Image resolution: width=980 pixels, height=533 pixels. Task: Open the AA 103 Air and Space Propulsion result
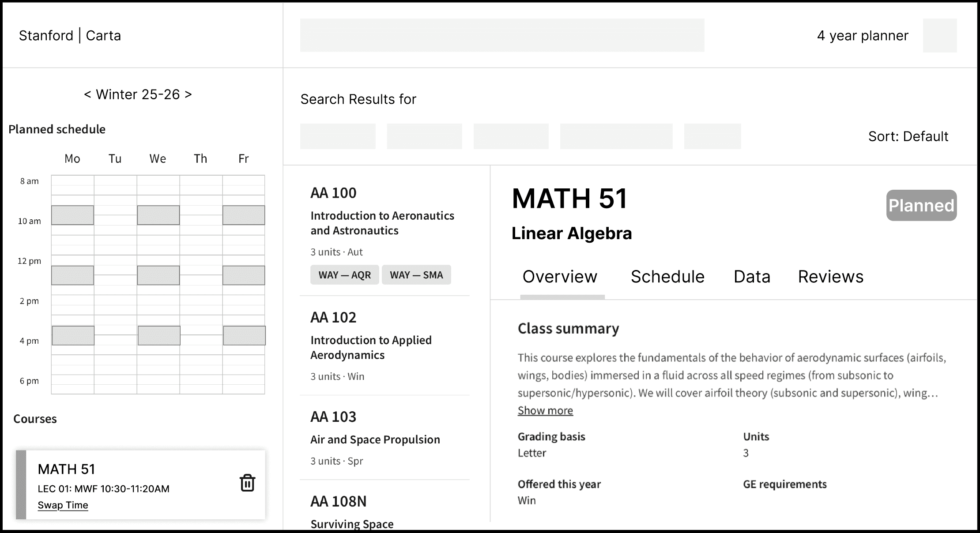pyautogui.click(x=375, y=439)
